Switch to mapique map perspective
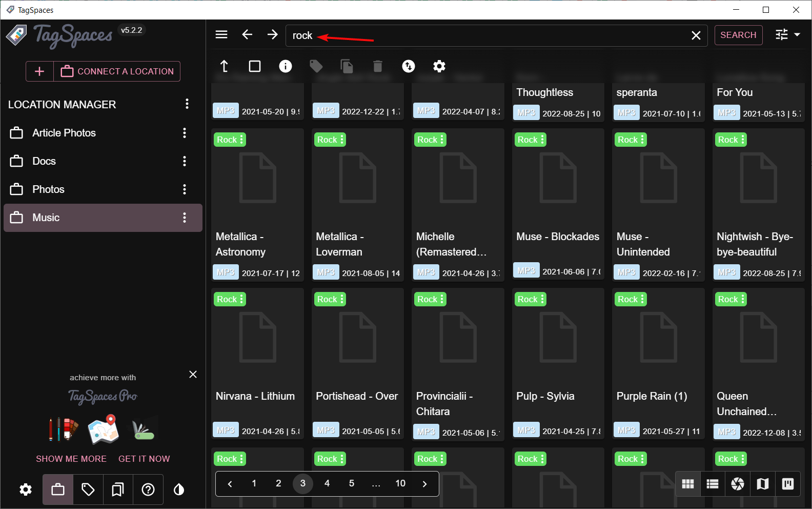The height and width of the screenshot is (509, 812). tap(763, 484)
